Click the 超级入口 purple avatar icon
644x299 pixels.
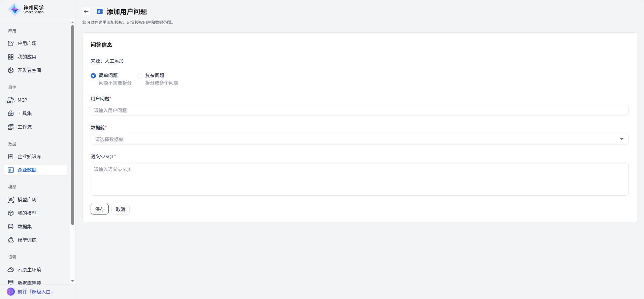tap(11, 292)
